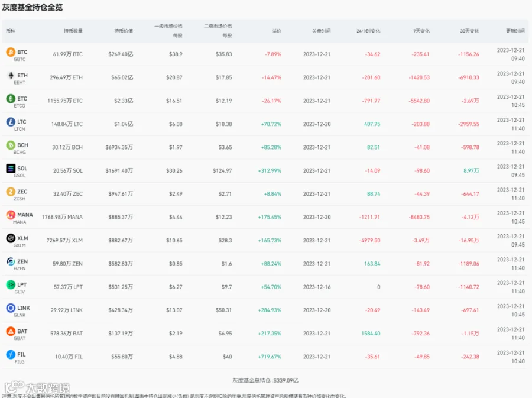Click the ETC coin icon
The image size is (532, 398).
(11, 98)
